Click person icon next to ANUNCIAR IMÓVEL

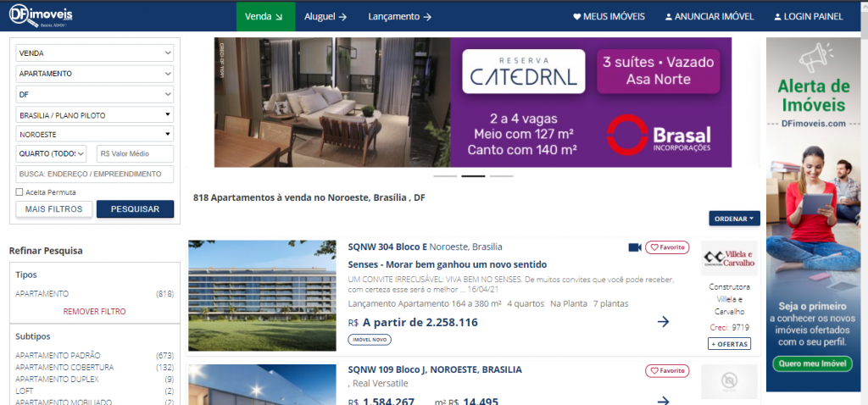(x=669, y=17)
